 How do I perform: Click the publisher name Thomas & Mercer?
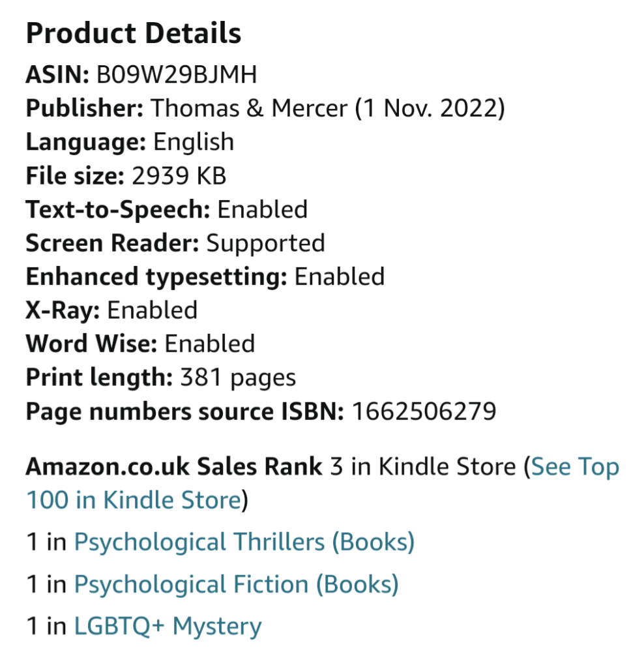pos(249,108)
